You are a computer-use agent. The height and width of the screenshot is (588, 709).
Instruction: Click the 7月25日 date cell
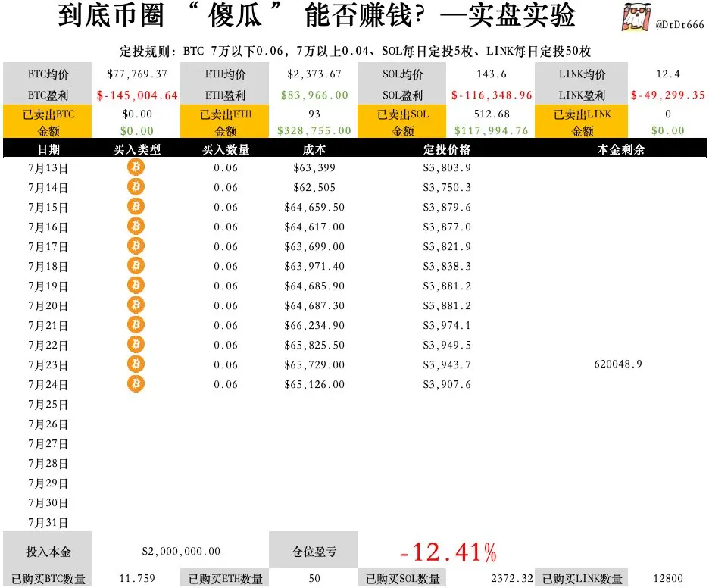pyautogui.click(x=48, y=405)
